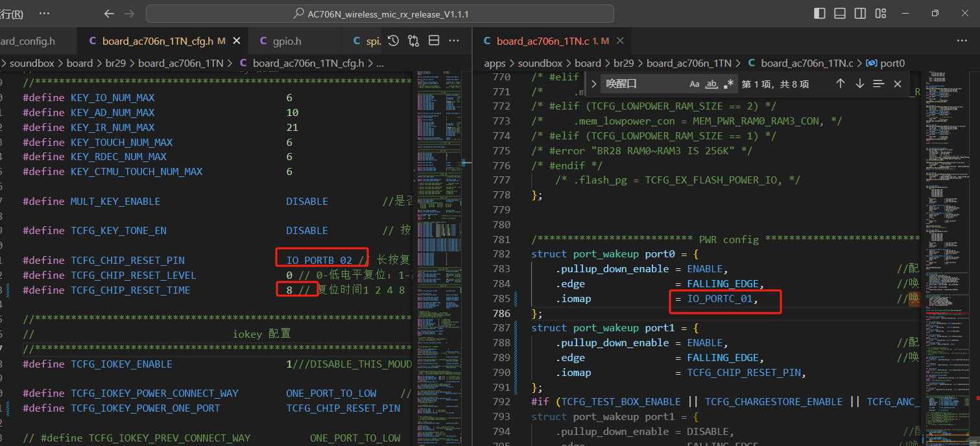Viewport: 980px width, 446px height.
Task: Toggle the secondary side bar layout button
Action: (x=860, y=14)
